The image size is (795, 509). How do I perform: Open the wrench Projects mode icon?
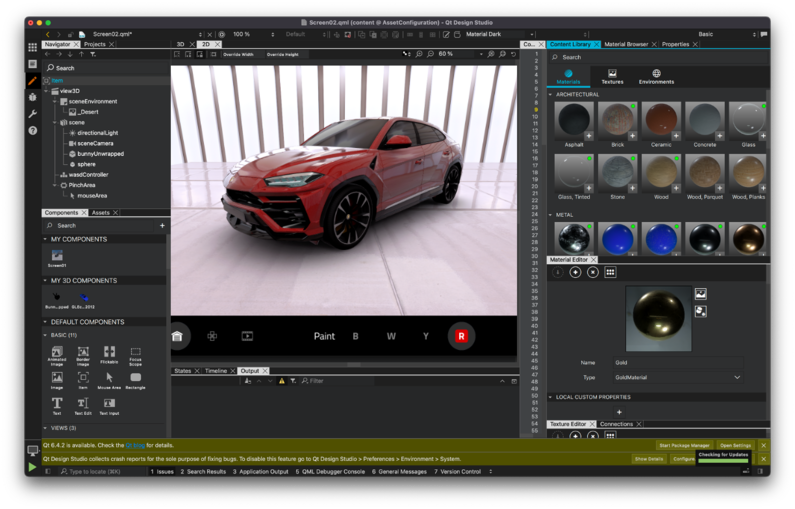tap(32, 114)
